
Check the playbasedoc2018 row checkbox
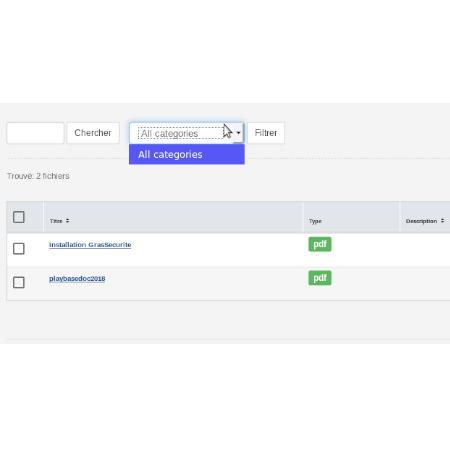click(19, 282)
